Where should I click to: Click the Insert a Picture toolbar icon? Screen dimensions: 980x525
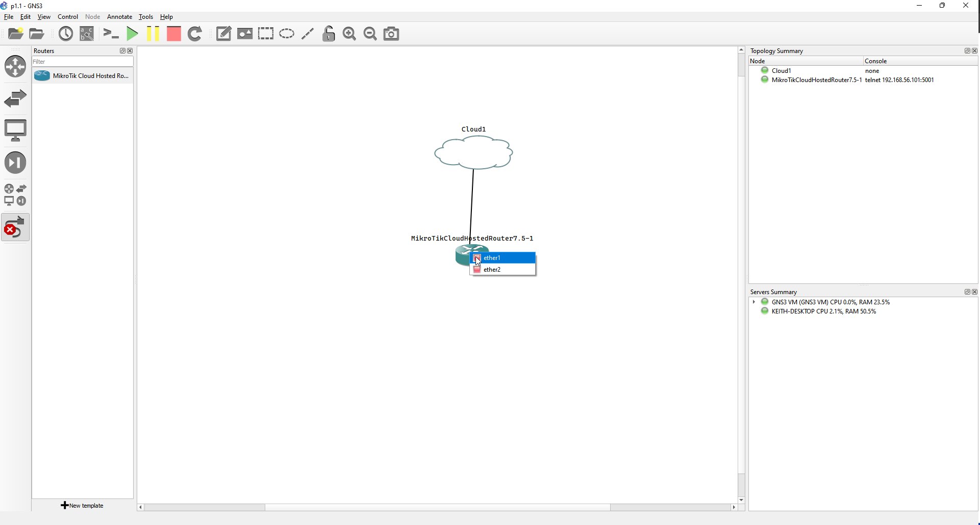(245, 34)
